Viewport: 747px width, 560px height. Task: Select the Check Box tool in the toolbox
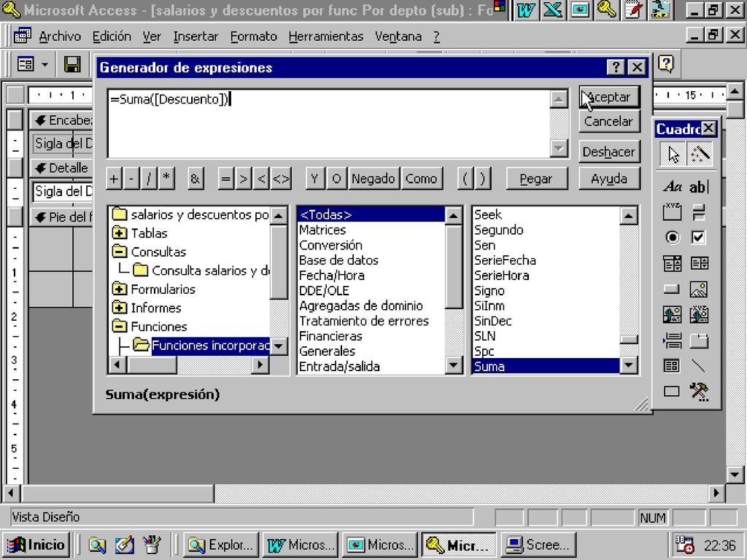699,237
